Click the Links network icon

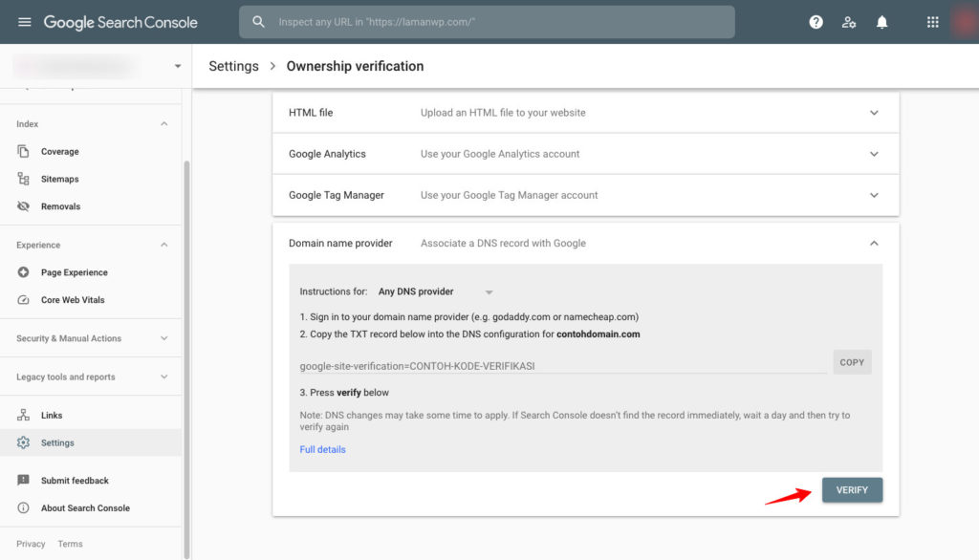pos(23,415)
